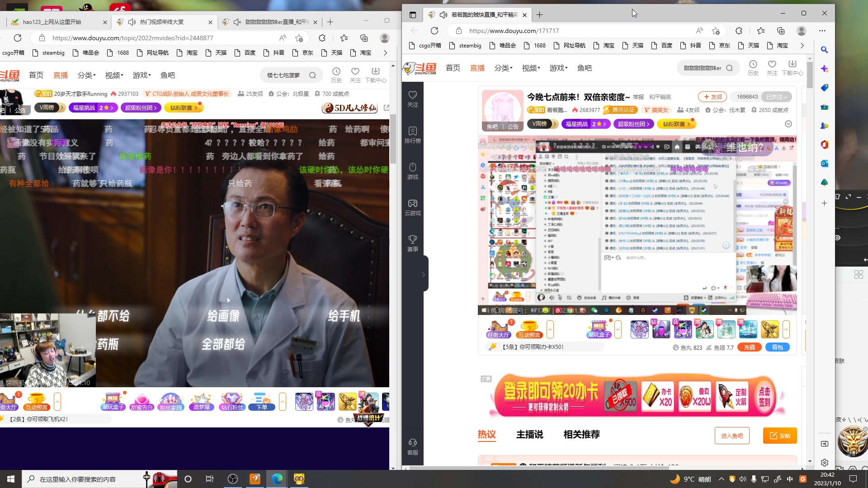Click 举报 report link near stream title
Viewport: 868px width, 488px height.
(x=638, y=97)
